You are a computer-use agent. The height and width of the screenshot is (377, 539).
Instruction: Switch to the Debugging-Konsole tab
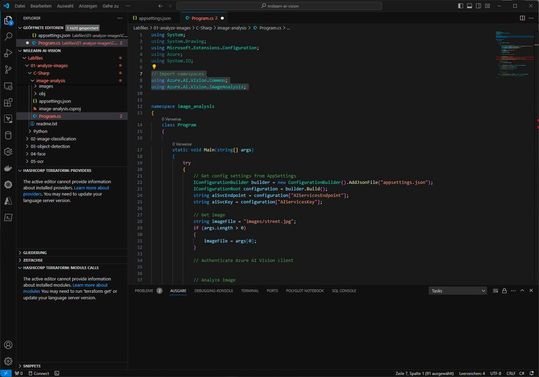point(213,291)
